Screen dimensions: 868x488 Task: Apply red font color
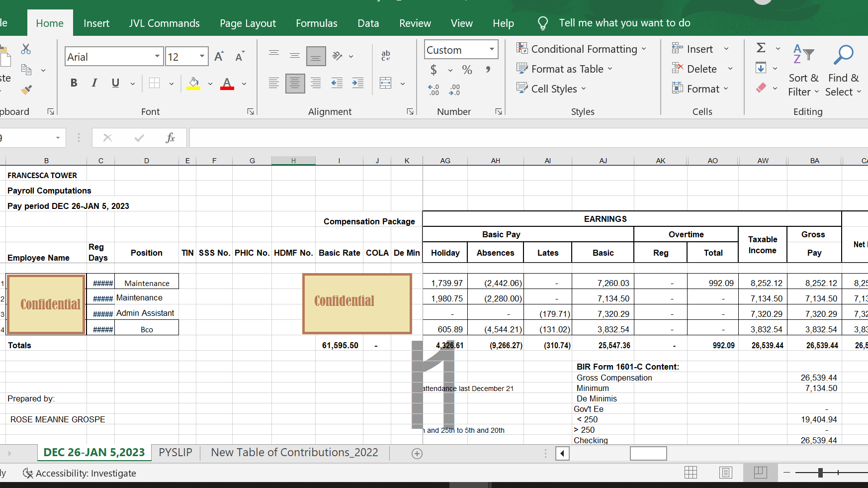(x=227, y=83)
